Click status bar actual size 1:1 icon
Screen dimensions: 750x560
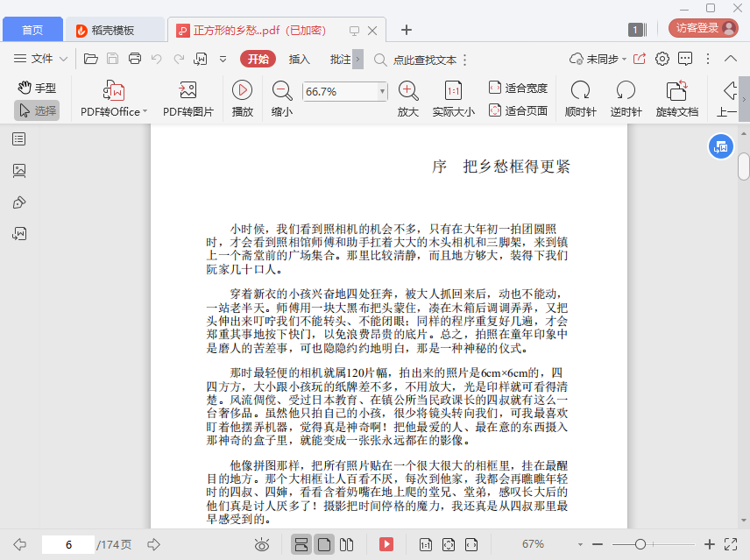coord(425,544)
